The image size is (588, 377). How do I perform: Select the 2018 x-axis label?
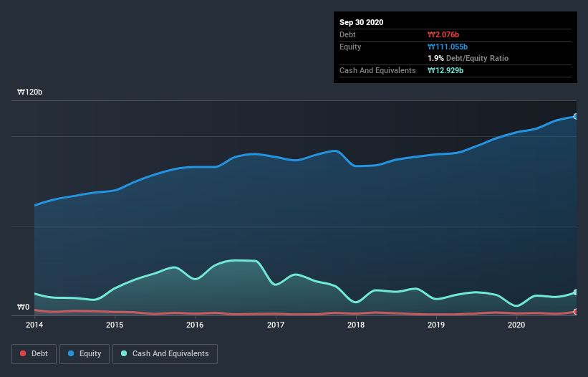point(356,325)
